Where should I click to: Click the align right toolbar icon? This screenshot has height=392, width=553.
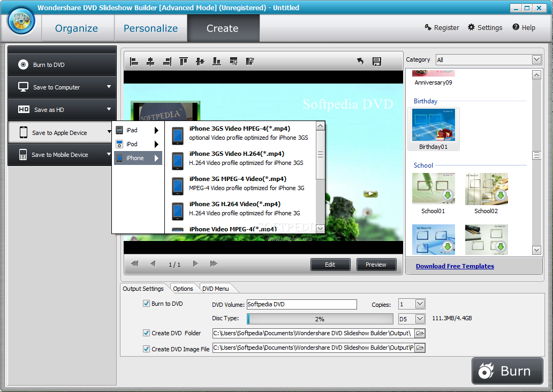pos(167,62)
